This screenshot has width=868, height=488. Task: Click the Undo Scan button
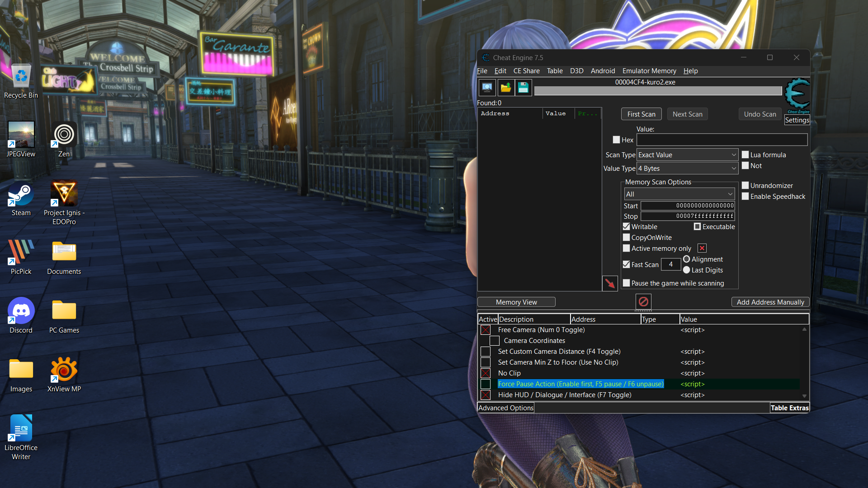[760, 114]
